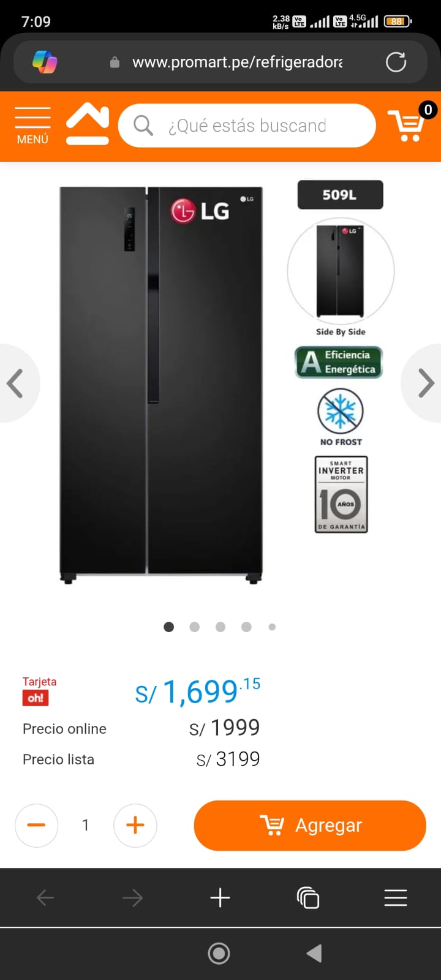
Task: Tap the LG refrigerator product image
Action: point(161,385)
